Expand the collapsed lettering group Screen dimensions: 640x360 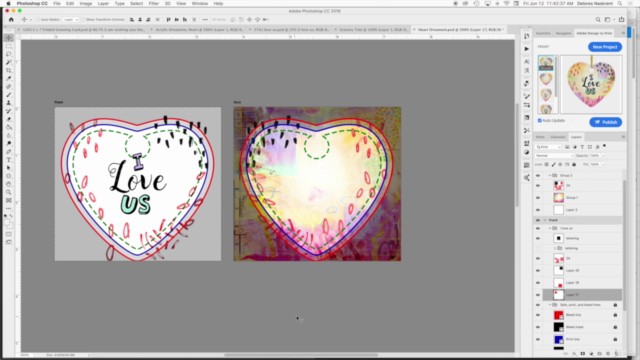pos(555,248)
